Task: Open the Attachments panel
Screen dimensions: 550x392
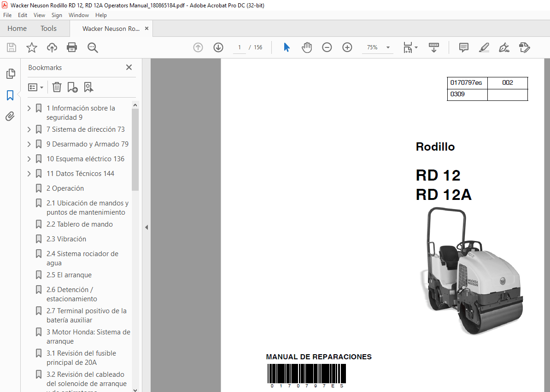Action: (10, 116)
